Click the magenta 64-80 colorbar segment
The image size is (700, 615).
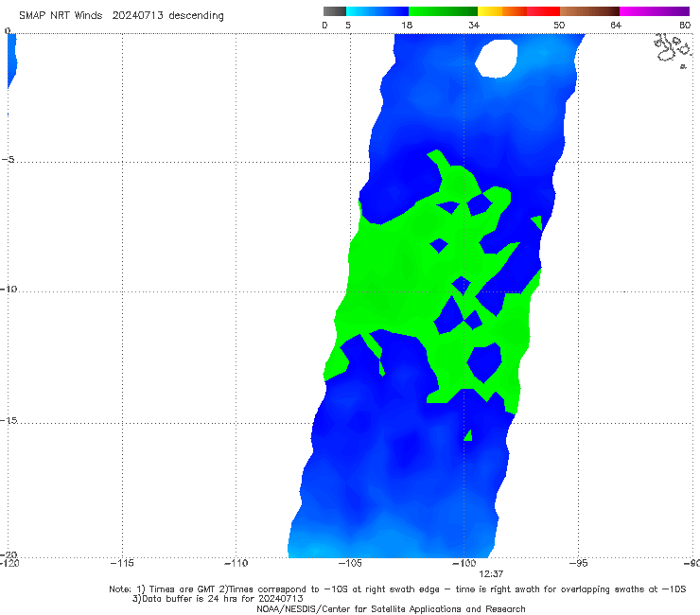[x=655, y=11]
